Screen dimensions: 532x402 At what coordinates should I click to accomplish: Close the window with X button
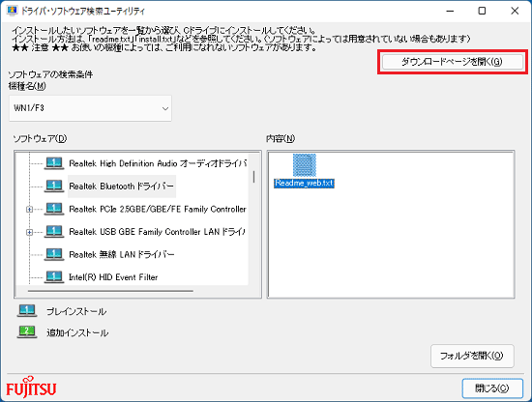[515, 11]
